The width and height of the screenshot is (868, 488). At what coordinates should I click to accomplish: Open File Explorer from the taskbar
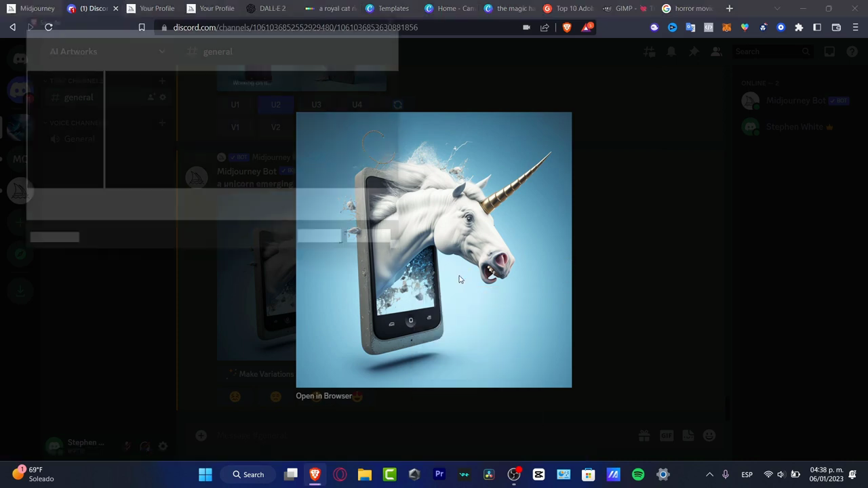365,474
